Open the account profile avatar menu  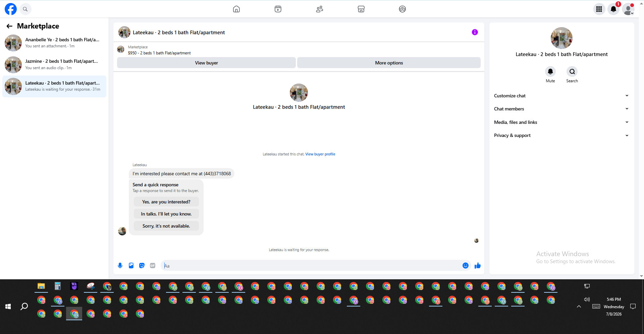[x=628, y=9]
